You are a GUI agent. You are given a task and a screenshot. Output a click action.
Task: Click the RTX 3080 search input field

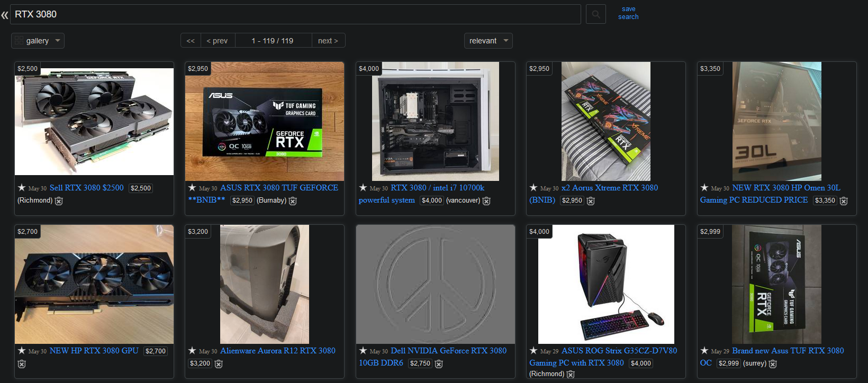296,14
